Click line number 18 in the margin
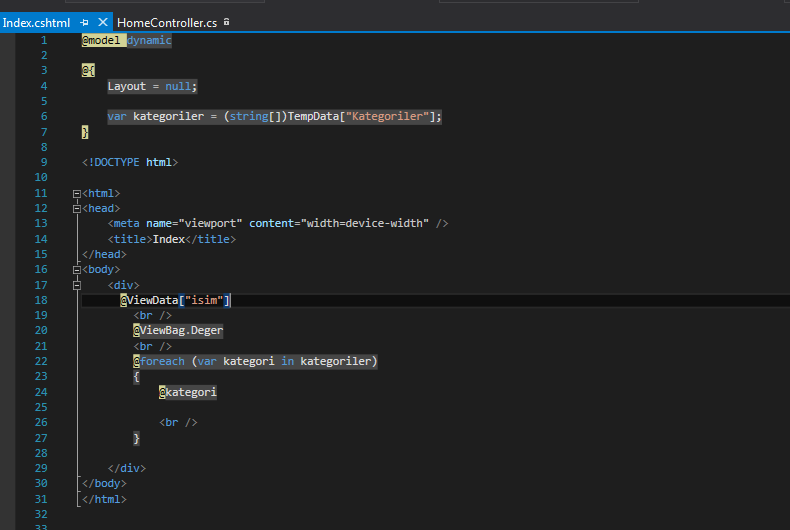 coord(41,300)
